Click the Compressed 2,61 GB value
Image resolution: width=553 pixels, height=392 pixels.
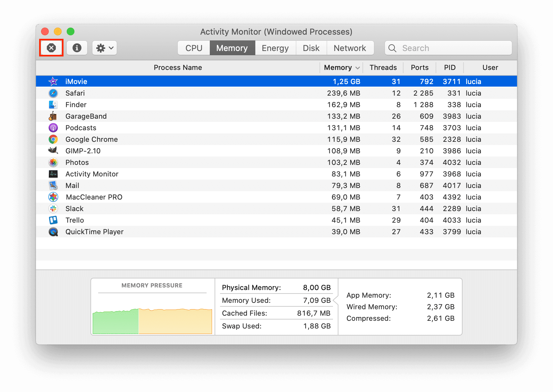pyautogui.click(x=440, y=318)
